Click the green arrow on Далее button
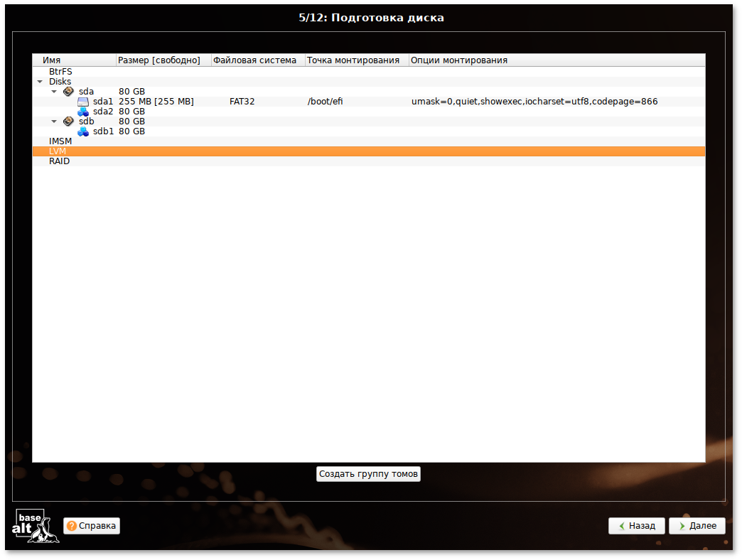The height and width of the screenshot is (560, 742). point(682,526)
